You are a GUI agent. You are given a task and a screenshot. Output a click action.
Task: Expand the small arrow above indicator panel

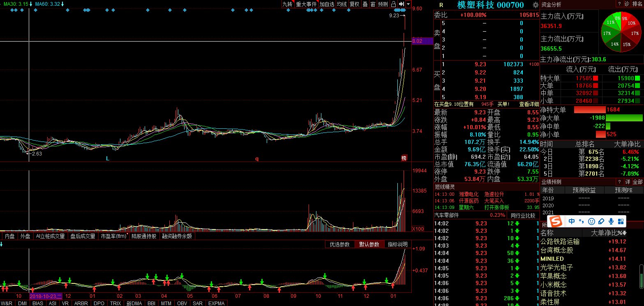click(x=2, y=244)
